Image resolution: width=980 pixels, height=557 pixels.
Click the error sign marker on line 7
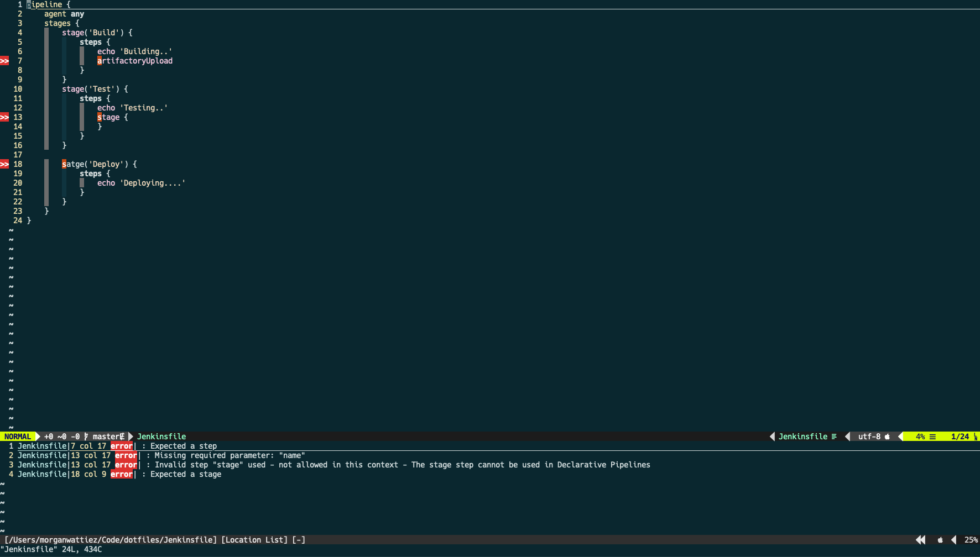(x=4, y=61)
